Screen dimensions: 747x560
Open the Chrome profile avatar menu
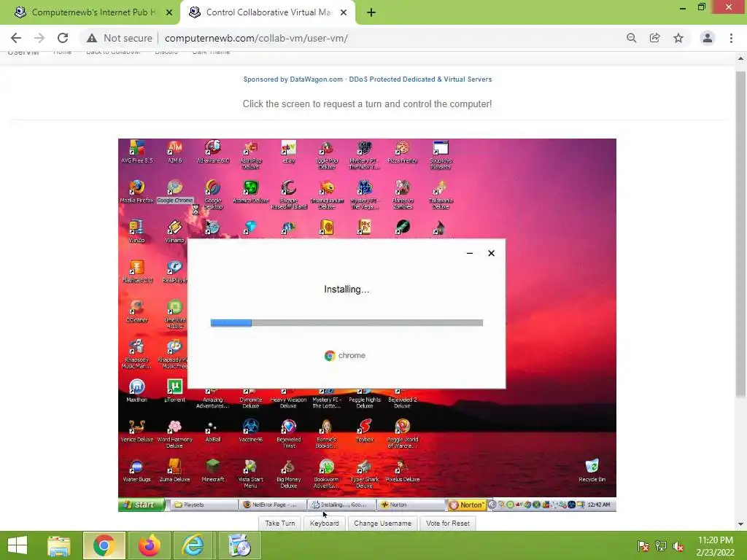click(x=708, y=38)
